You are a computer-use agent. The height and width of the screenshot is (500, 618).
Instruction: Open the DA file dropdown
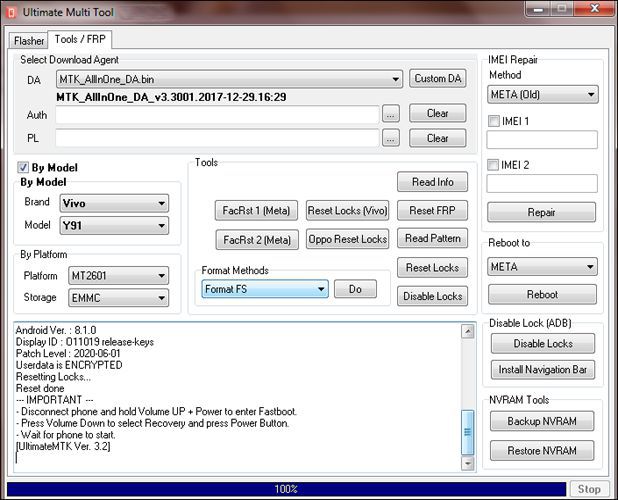click(229, 79)
